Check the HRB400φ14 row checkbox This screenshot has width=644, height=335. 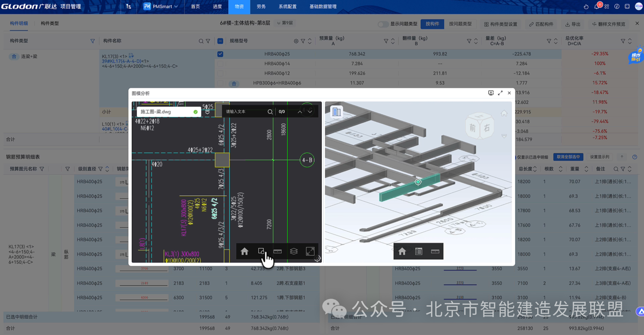tap(220, 64)
